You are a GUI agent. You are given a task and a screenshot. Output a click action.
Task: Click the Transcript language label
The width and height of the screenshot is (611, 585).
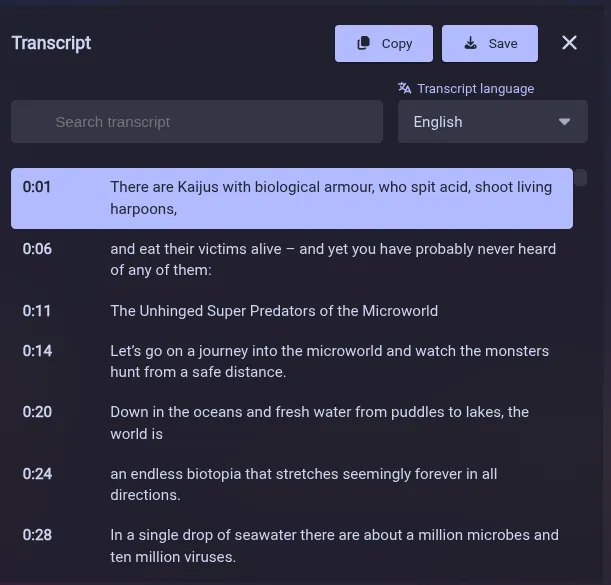[x=475, y=88]
